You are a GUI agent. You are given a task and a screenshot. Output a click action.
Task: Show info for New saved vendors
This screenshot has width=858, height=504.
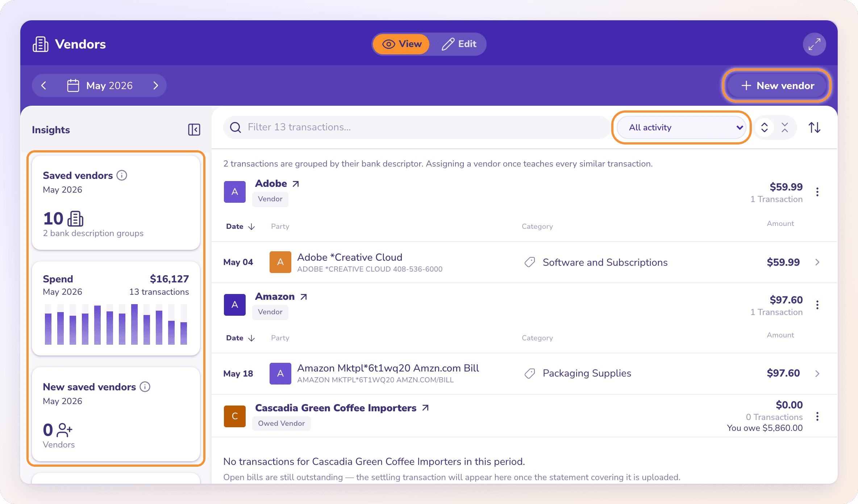pos(145,387)
